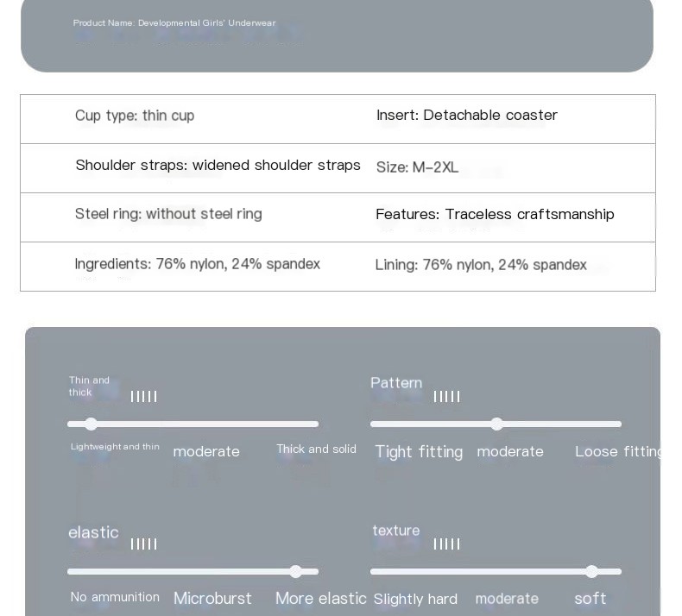Click the Pattern slider knob
Viewport: 682px width, 616px height.
(496, 424)
